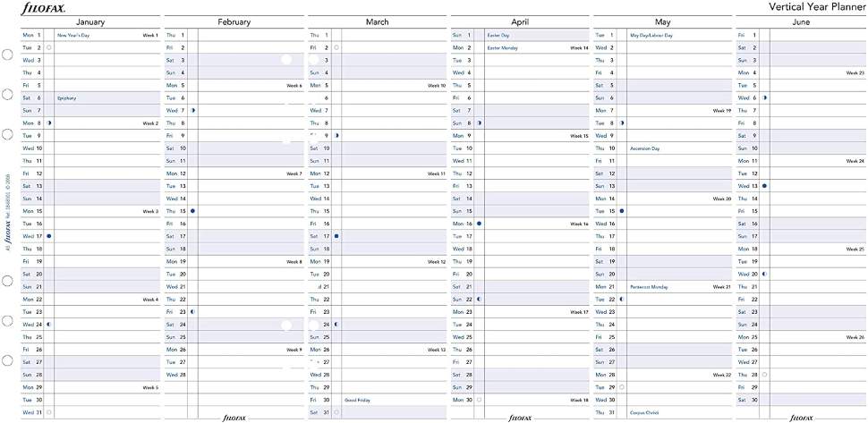Click the Easter Monday holiday label
Viewport: 868px width, 423px height.
point(502,47)
